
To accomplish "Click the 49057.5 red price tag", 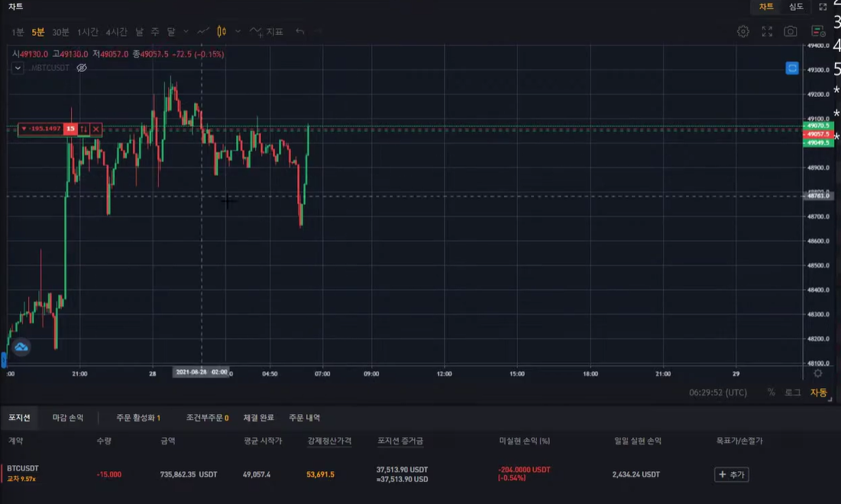I will 819,134.
